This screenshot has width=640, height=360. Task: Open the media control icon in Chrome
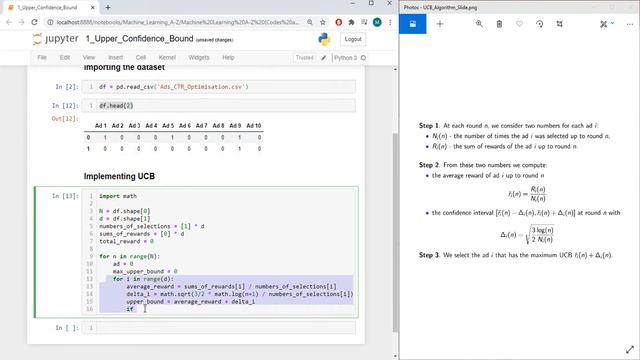coord(364,22)
